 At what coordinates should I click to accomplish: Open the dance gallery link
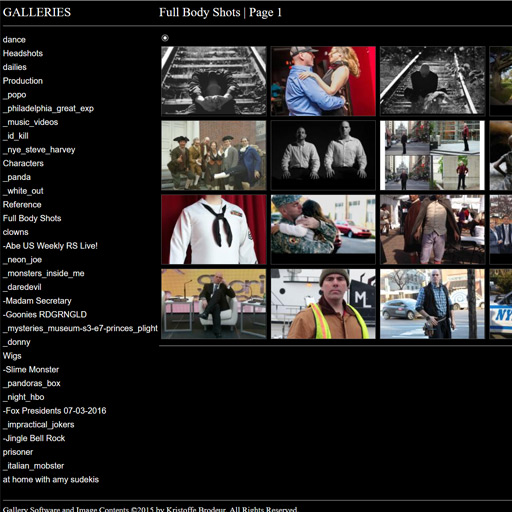tap(14, 40)
